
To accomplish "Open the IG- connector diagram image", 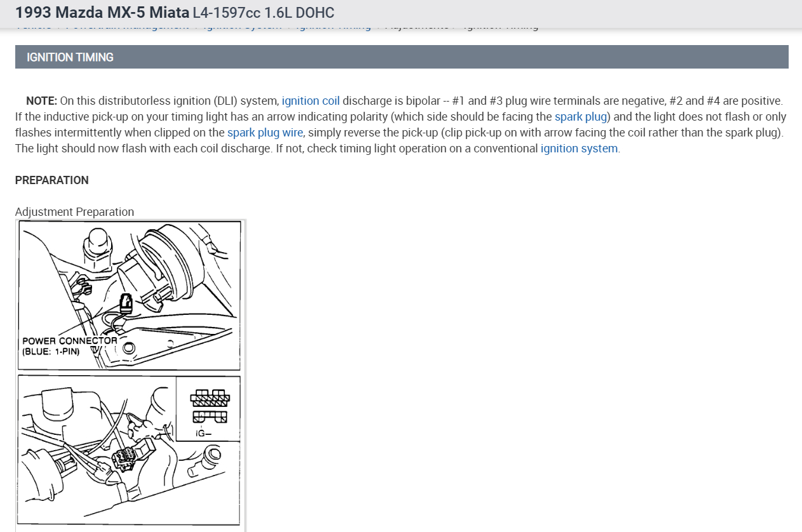I will coord(130,450).
